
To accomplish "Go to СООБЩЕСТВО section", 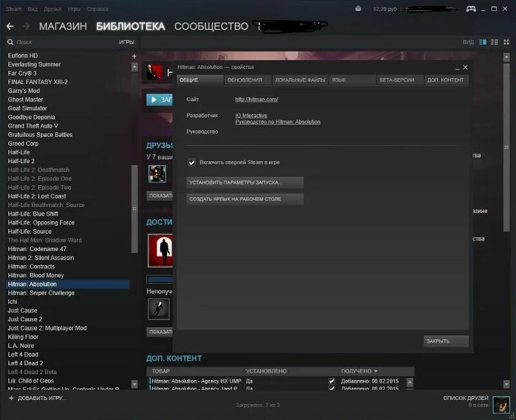I will [212, 26].
